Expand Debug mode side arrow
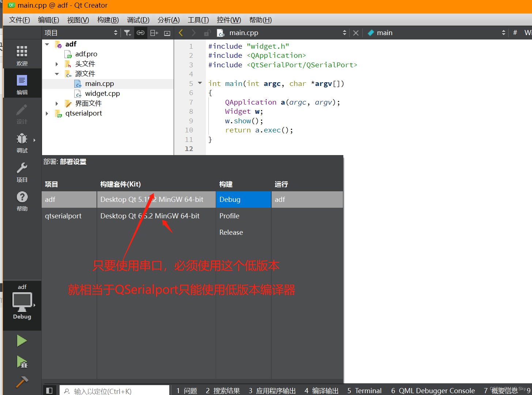532x395 pixels. pos(35,140)
